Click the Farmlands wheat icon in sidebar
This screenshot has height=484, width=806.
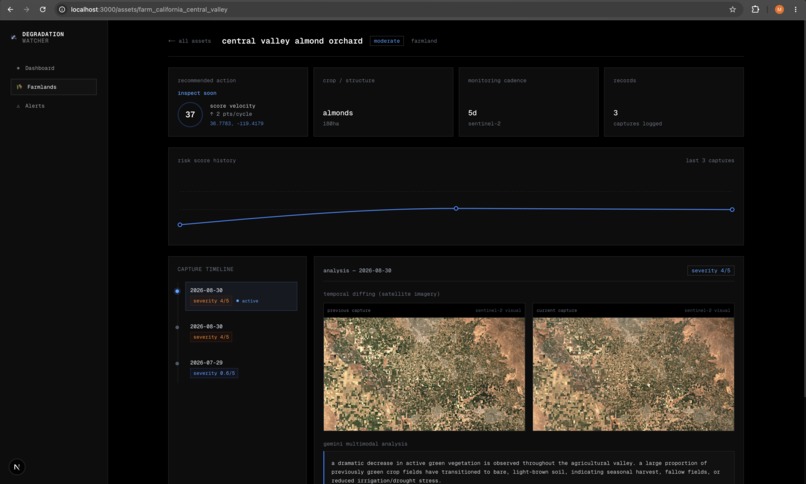click(x=19, y=87)
